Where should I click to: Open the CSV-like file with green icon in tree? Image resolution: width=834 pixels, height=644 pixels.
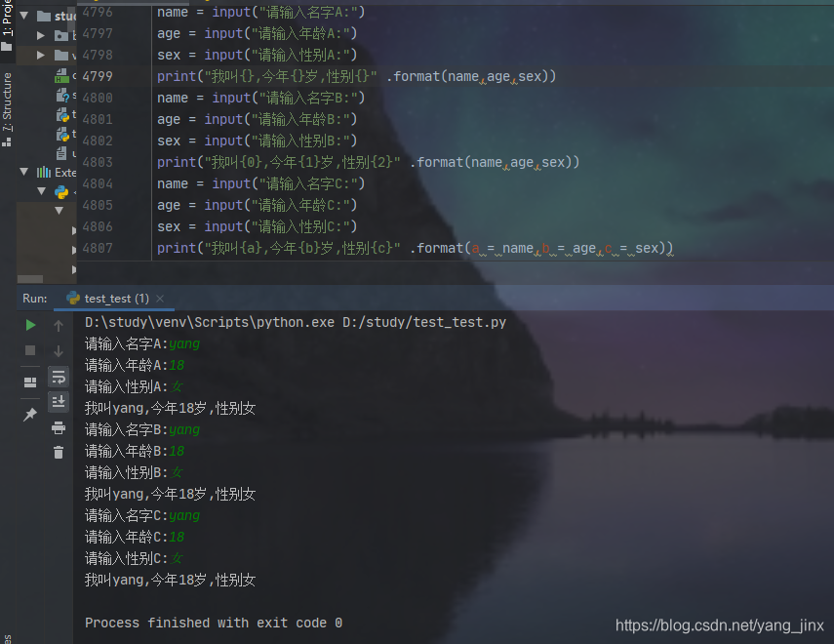click(61, 75)
